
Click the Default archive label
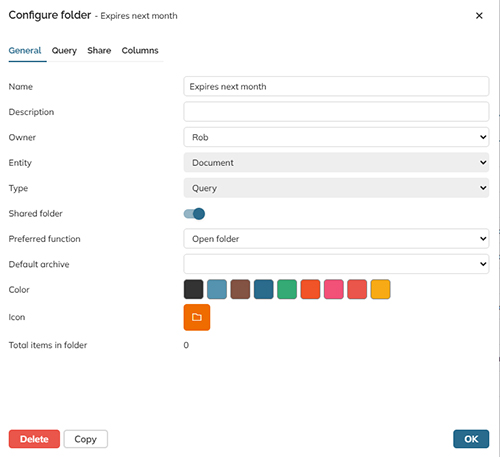[x=39, y=264]
